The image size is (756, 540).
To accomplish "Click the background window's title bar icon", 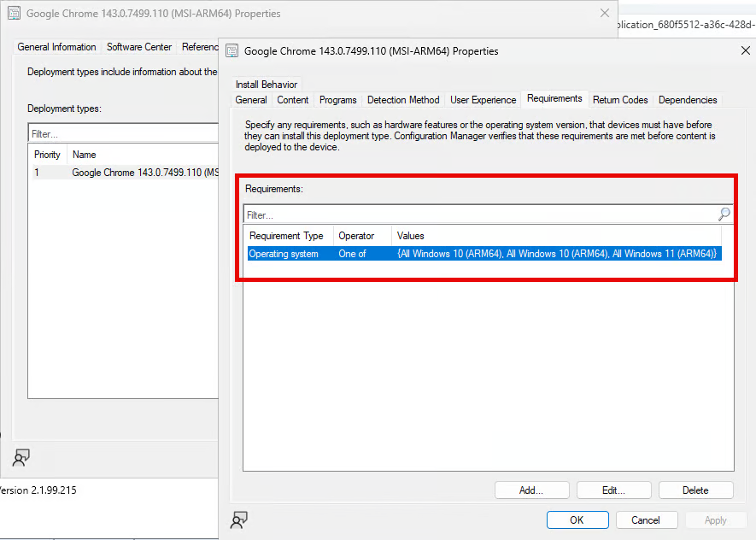I will tap(14, 13).
